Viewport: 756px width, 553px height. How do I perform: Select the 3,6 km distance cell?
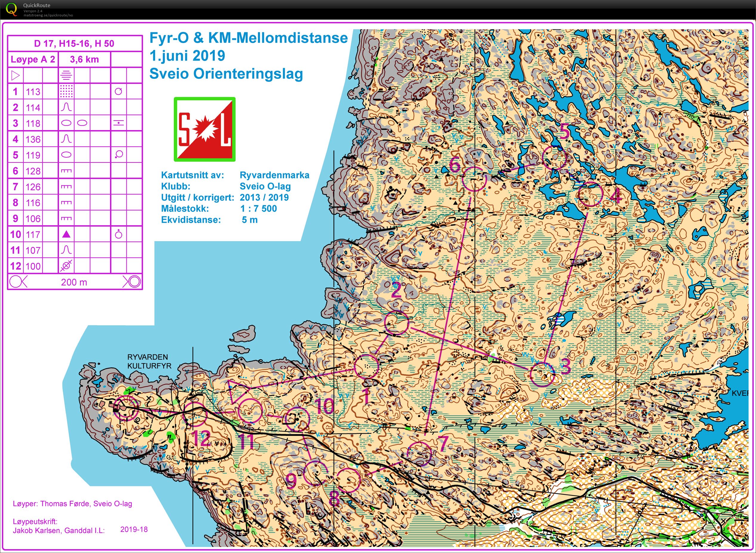click(x=84, y=60)
